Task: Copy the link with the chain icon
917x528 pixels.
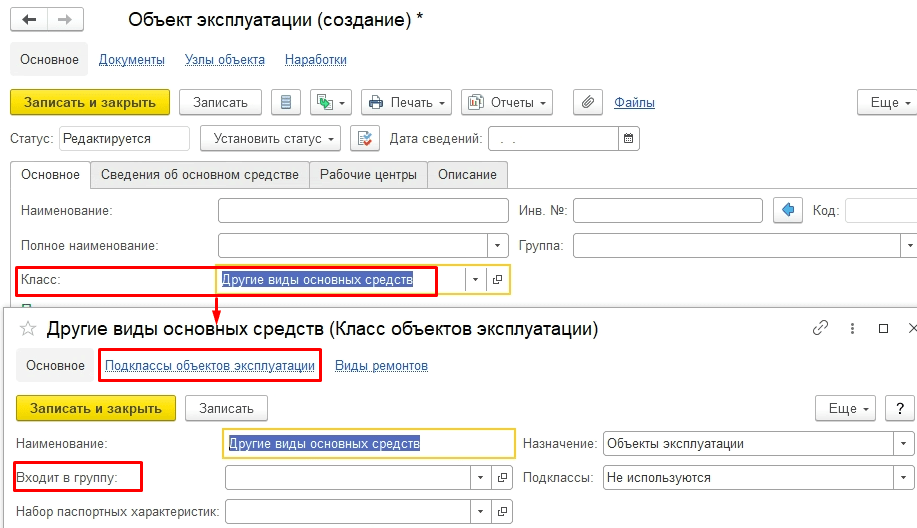Action: [821, 328]
